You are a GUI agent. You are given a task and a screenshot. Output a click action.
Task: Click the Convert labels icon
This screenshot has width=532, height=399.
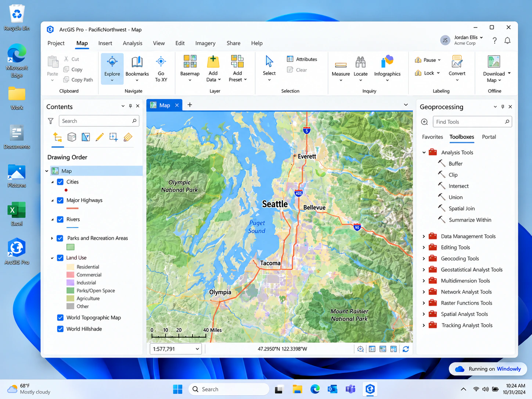457,62
